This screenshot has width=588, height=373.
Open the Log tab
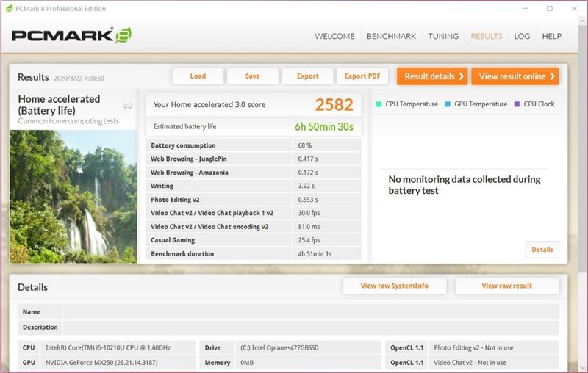pyautogui.click(x=522, y=36)
